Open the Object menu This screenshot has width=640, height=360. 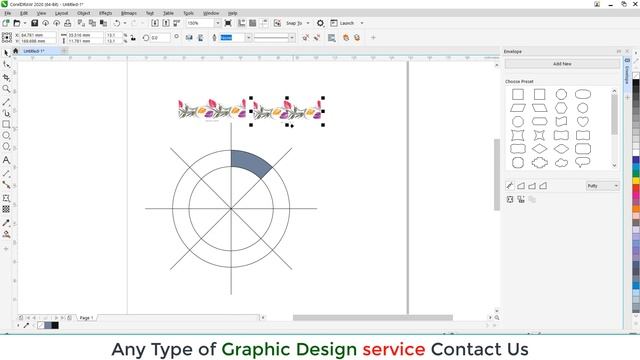84,13
